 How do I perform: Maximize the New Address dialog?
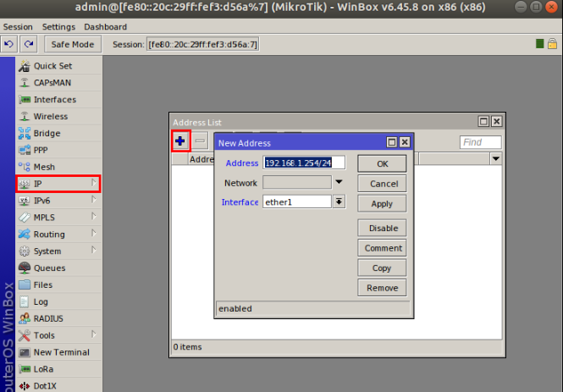(392, 142)
